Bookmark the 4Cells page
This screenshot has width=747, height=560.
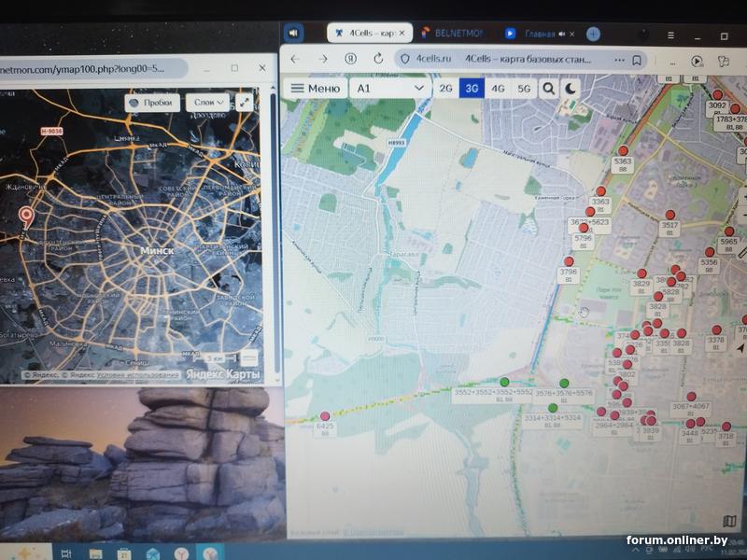point(637,61)
